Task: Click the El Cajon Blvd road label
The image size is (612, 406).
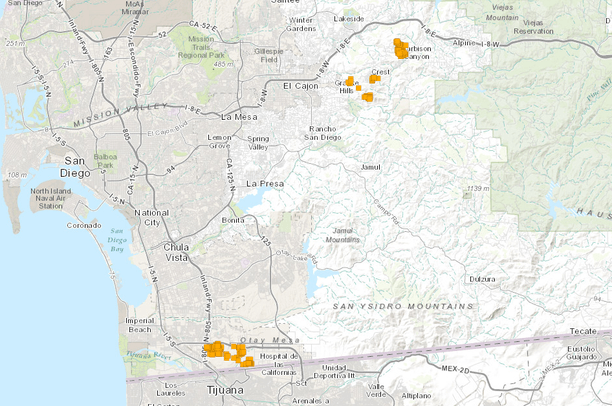Action: (x=167, y=130)
